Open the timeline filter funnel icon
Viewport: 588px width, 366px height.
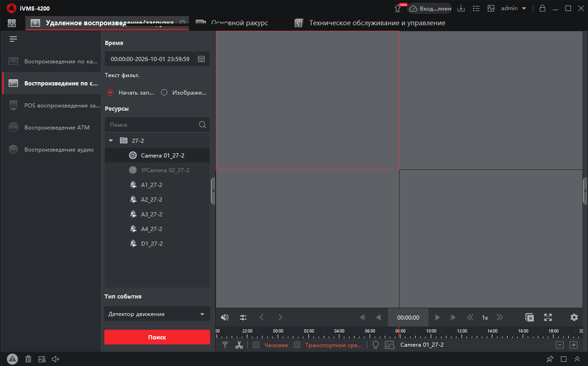(225, 345)
